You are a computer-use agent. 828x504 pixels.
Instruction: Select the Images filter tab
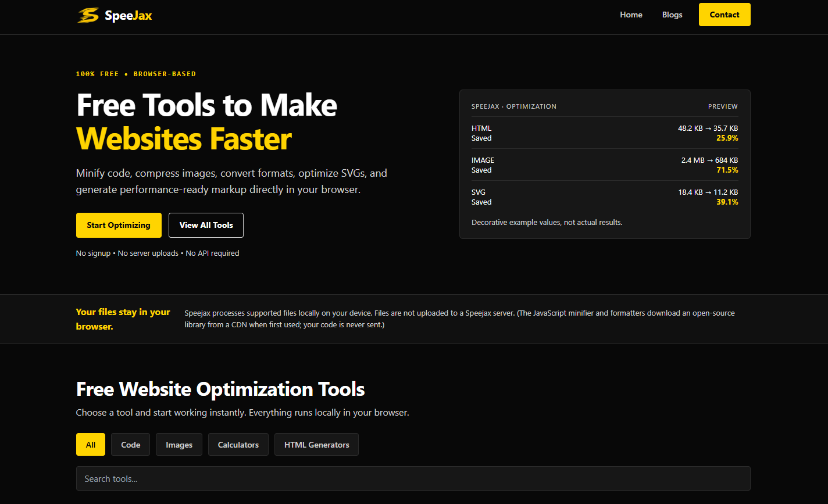pos(179,445)
